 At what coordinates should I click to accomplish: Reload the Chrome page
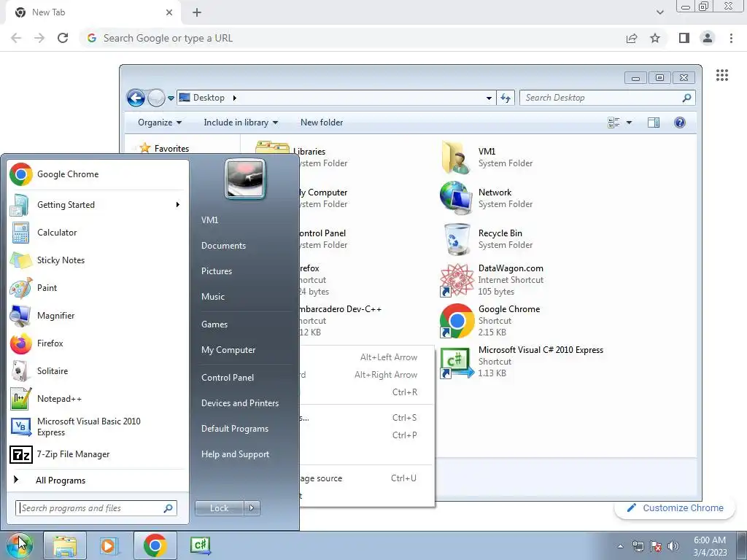pyautogui.click(x=63, y=38)
